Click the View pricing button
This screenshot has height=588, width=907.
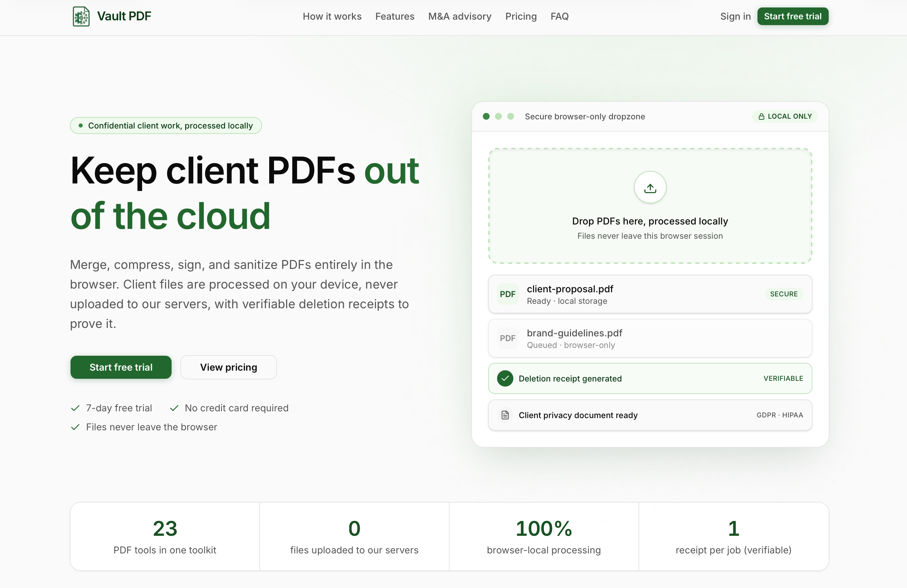tap(228, 367)
